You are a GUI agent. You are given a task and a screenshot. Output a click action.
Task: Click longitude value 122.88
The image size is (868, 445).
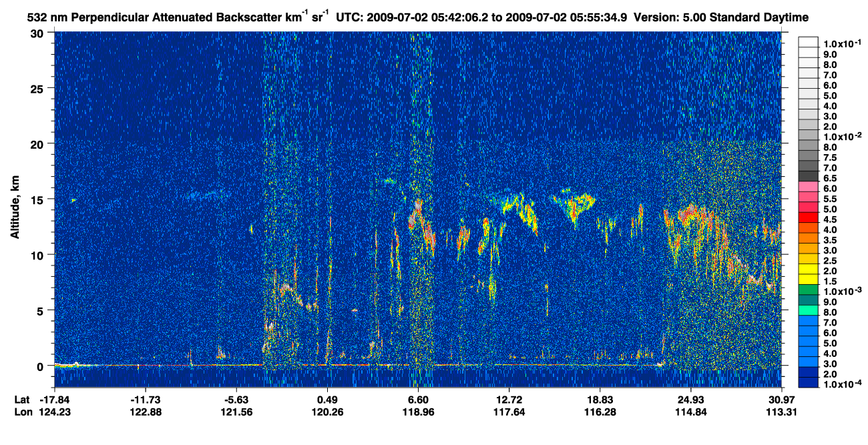click(x=145, y=412)
